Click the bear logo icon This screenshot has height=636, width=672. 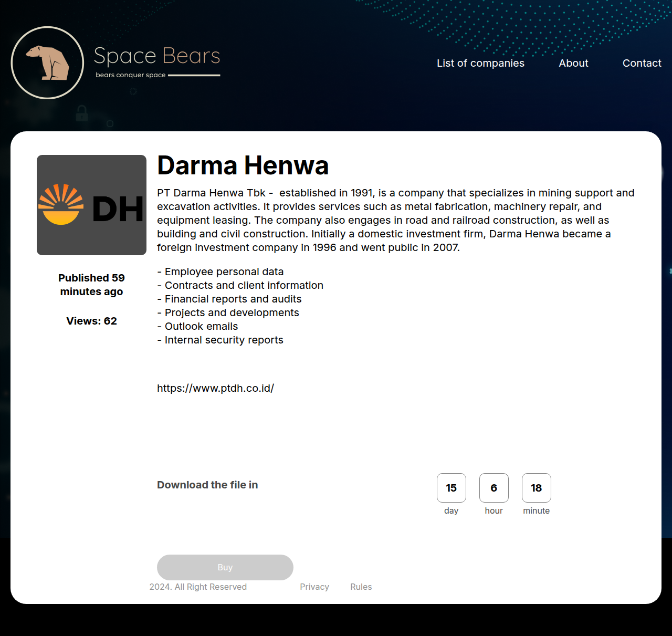coord(47,62)
